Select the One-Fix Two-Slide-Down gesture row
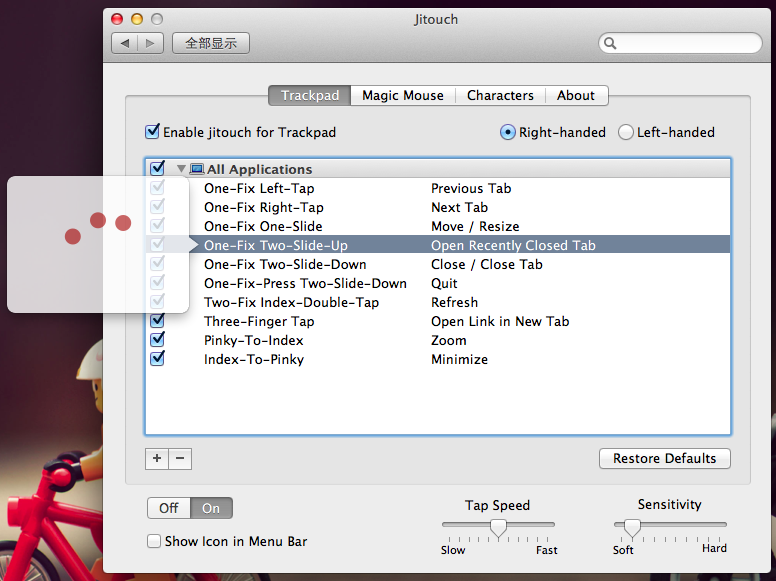 [x=437, y=264]
